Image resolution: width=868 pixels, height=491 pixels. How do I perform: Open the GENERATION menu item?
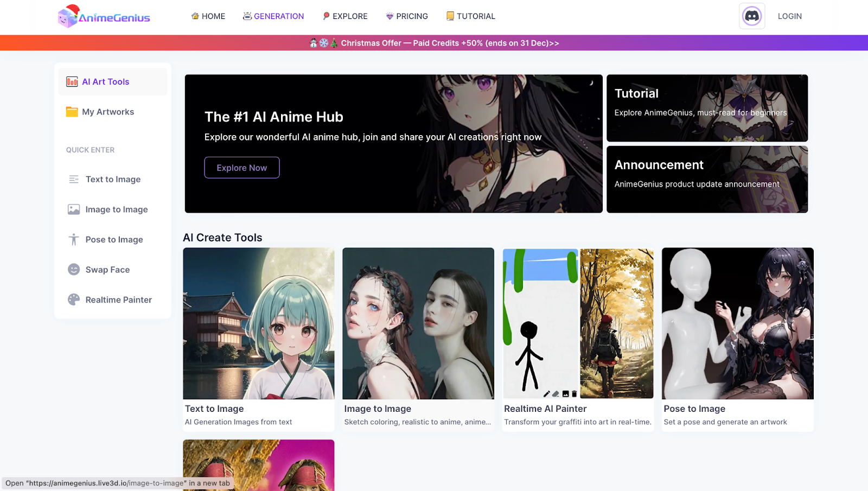tap(273, 16)
